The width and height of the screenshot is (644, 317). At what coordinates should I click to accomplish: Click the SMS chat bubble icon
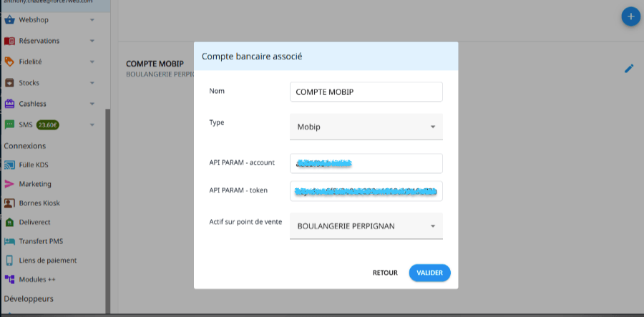pos(9,125)
